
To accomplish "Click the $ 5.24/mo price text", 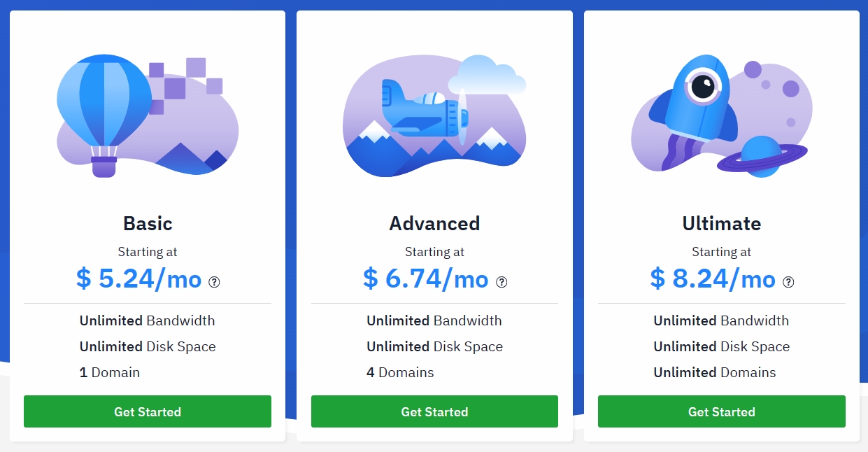I will [x=138, y=278].
